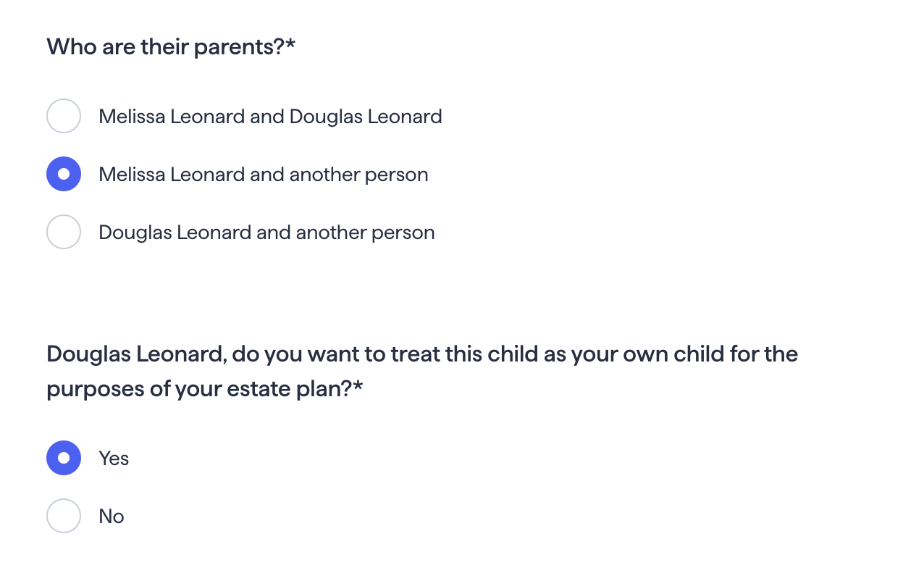This screenshot has width=924, height=581.
Task: Click the "Melissa Leonard and Douglas Leonard" label text
Action: pyautogui.click(x=270, y=117)
